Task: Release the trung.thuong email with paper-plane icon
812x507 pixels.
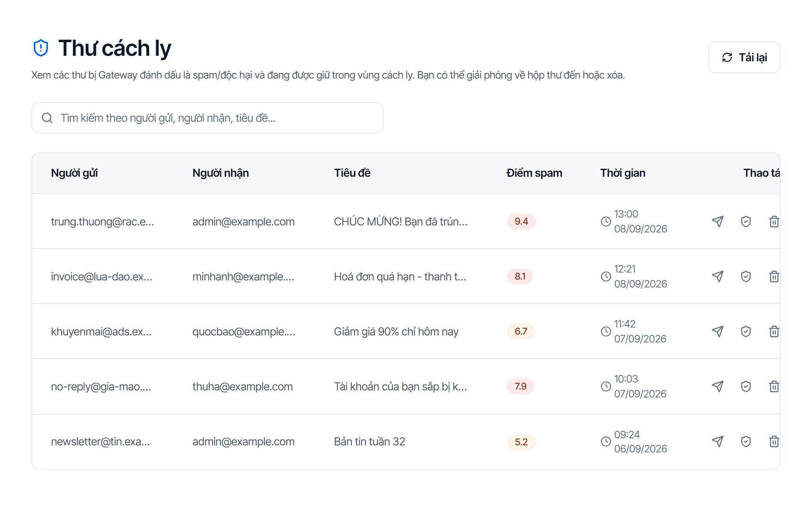Action: [x=718, y=221]
